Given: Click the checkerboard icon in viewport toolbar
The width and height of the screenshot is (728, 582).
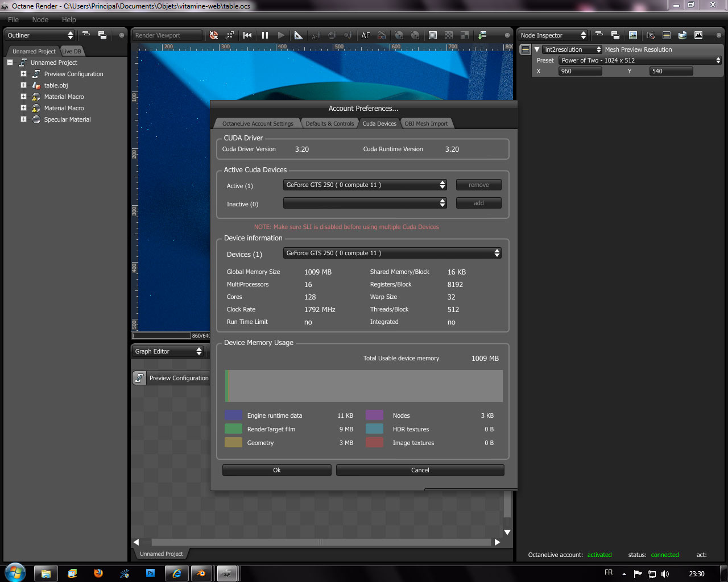Looking at the screenshot, I should click(449, 35).
